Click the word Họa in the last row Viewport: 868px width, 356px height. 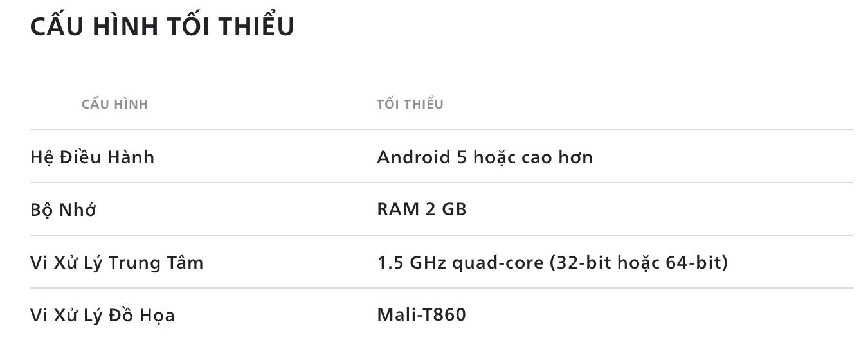tap(157, 315)
